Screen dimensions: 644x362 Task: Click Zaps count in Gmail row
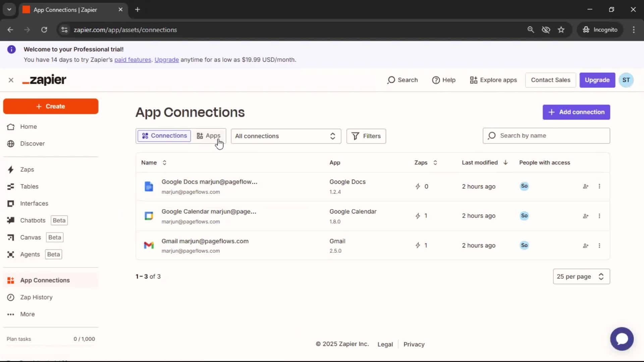[421, 245]
